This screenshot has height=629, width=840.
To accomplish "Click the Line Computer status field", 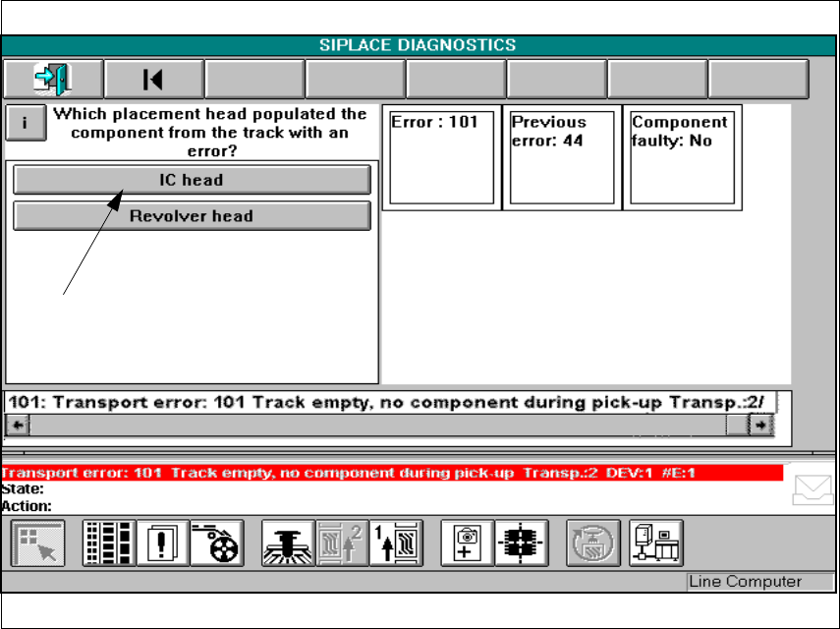I will pos(759,582).
